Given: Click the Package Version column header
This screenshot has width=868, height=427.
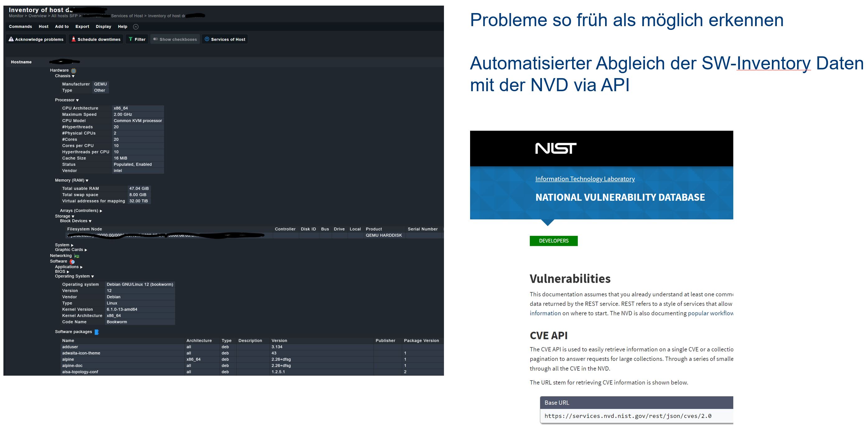Looking at the screenshot, I should 422,341.
